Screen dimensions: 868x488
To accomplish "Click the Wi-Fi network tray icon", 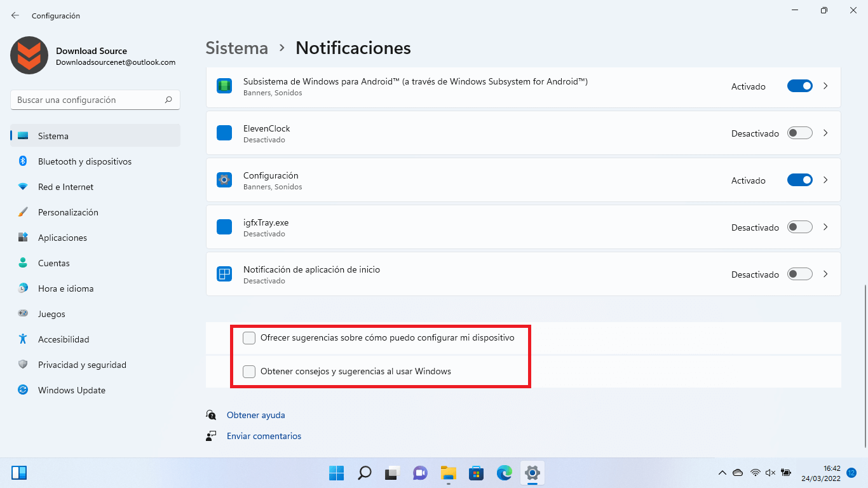I will pos(755,473).
